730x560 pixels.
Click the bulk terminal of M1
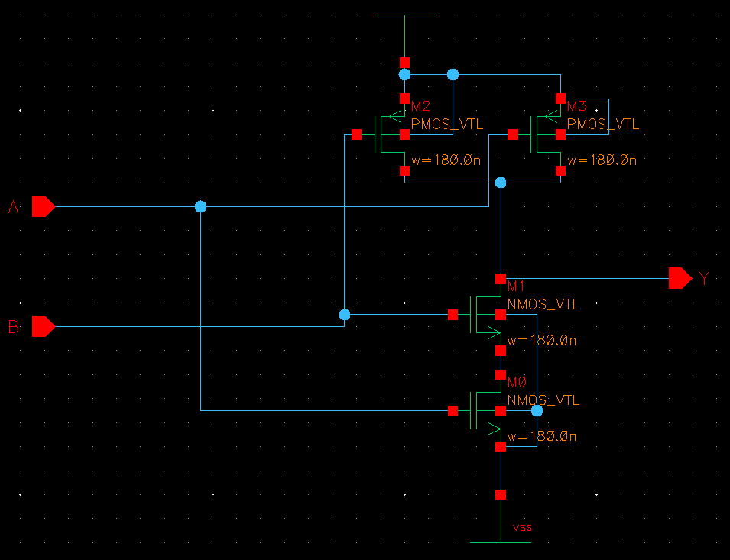501,315
